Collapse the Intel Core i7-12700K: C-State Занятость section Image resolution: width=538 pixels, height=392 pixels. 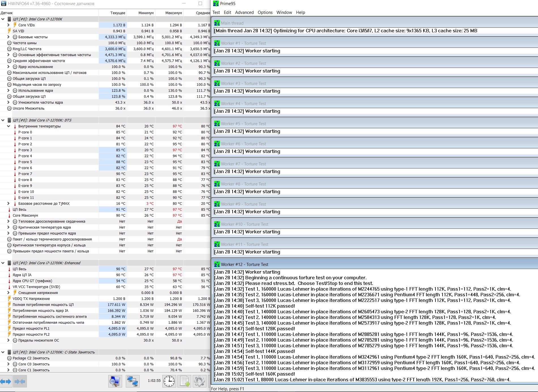coord(3,352)
